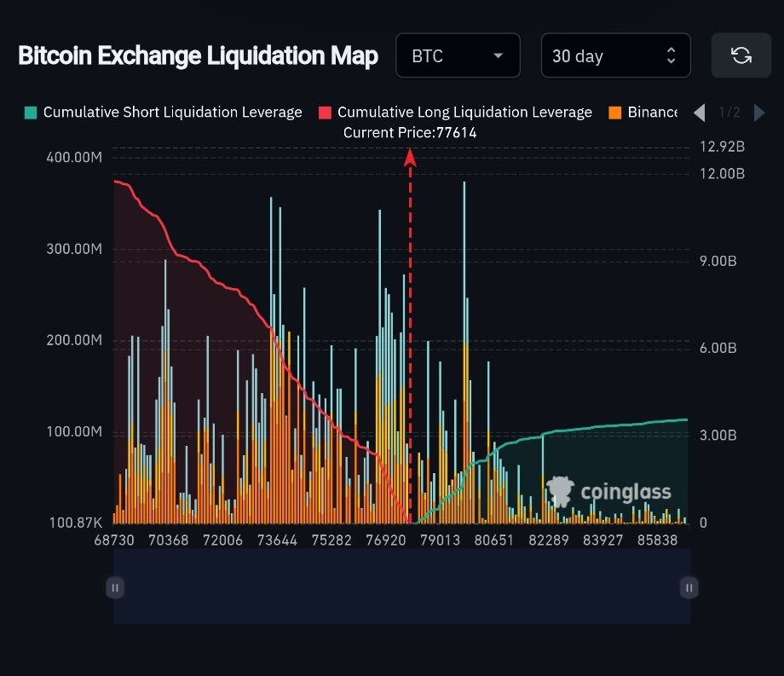Toggle Cumulative Long Liquidation Leverage series
The width and height of the screenshot is (784, 676).
[464, 113]
